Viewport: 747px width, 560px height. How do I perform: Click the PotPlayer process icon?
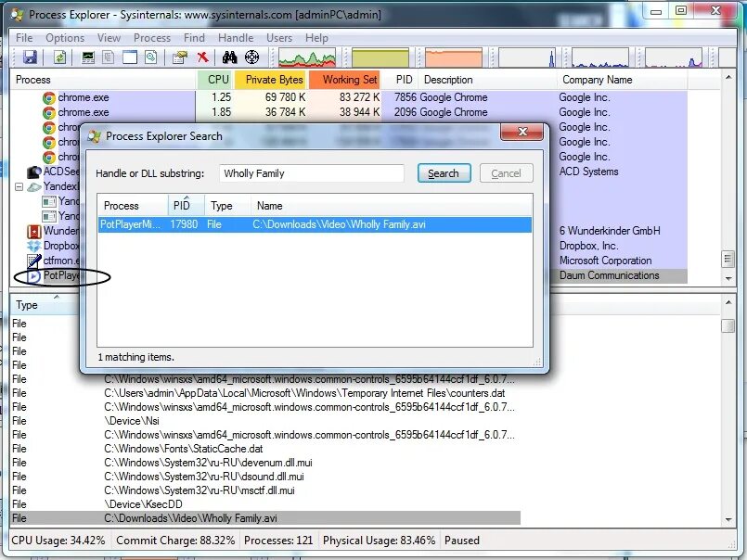(33, 276)
